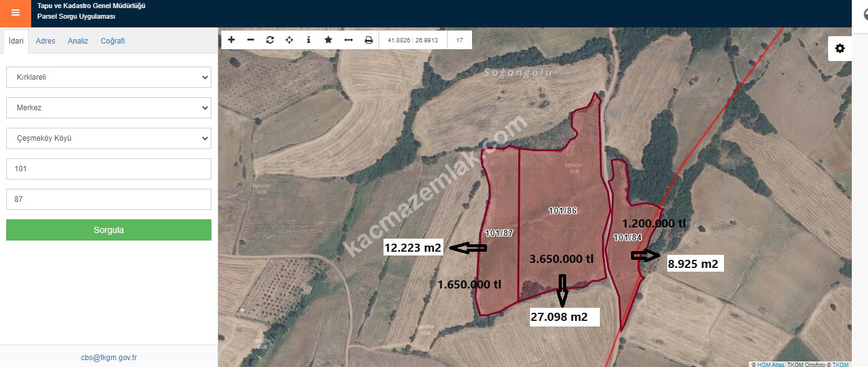Zoom out with the minus icon

pyautogui.click(x=251, y=40)
